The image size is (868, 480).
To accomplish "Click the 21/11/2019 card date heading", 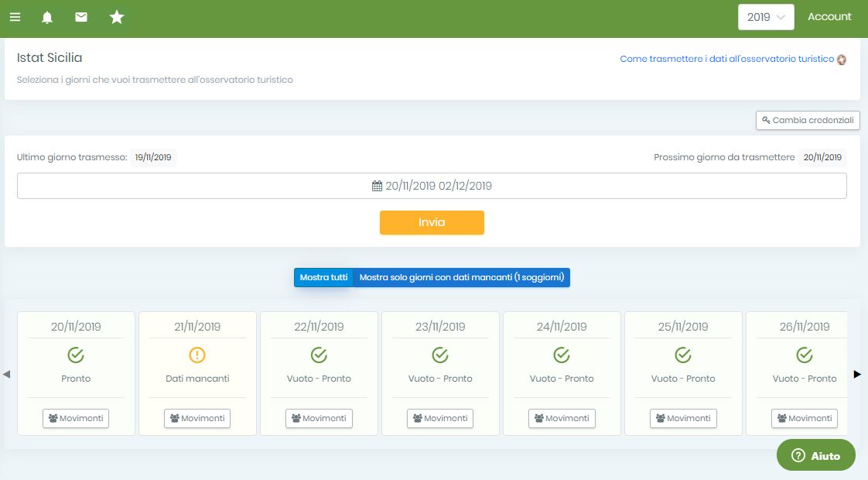I will point(197,327).
